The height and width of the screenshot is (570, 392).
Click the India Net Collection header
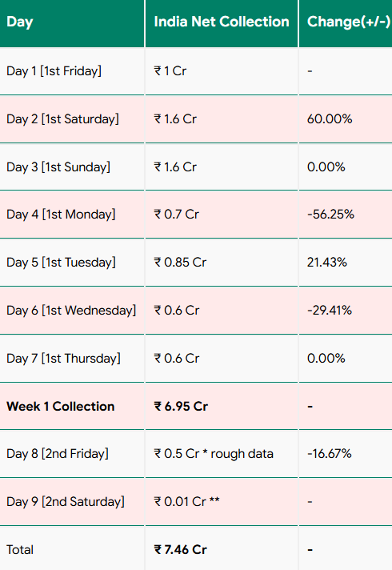(222, 22)
